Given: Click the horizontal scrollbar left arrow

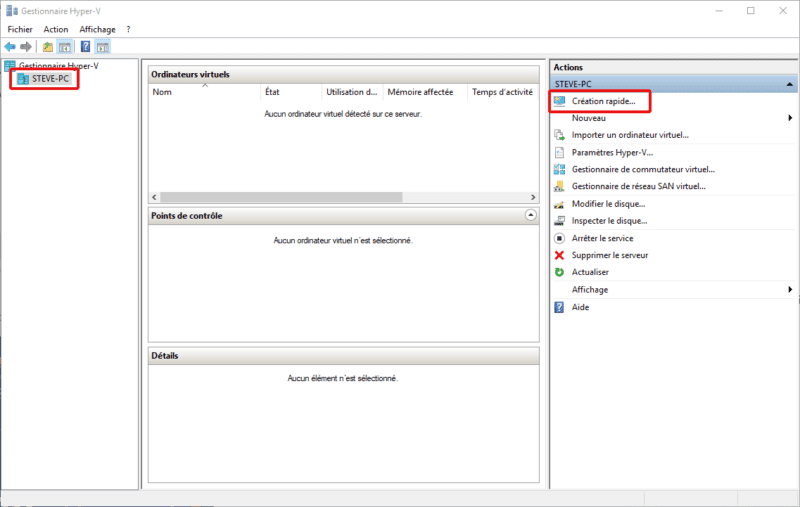Looking at the screenshot, I should pos(155,197).
